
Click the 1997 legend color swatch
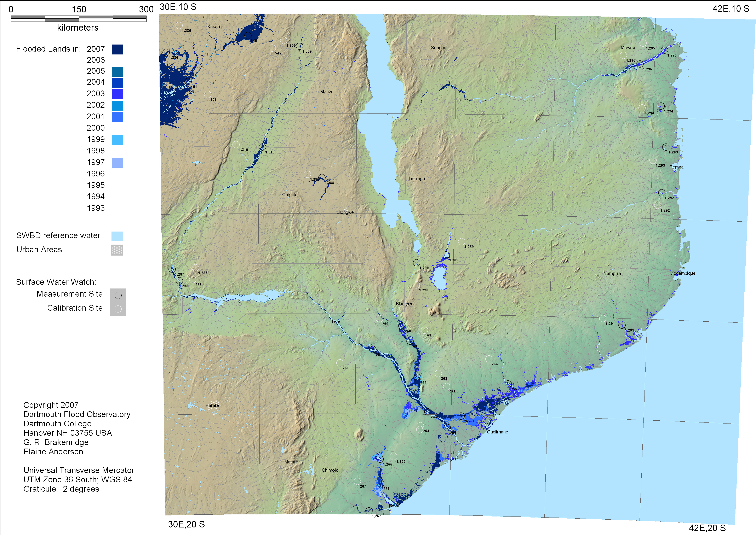click(117, 163)
